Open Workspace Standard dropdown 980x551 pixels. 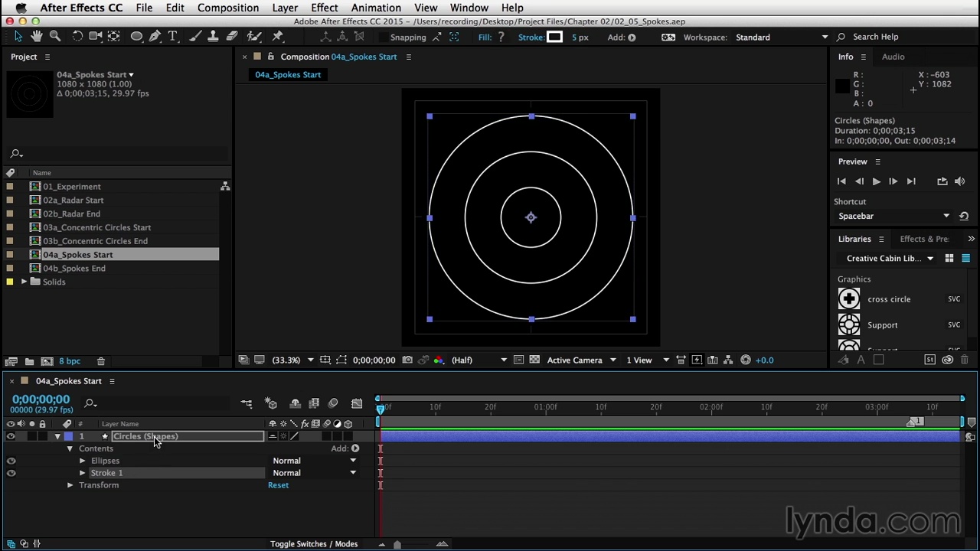[x=782, y=37]
